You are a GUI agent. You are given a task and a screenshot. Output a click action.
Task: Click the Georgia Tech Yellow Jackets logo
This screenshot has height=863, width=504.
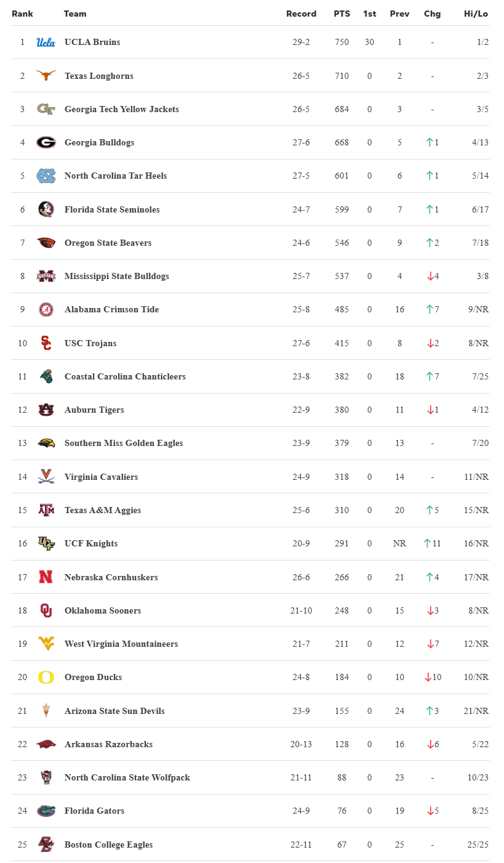click(46, 109)
